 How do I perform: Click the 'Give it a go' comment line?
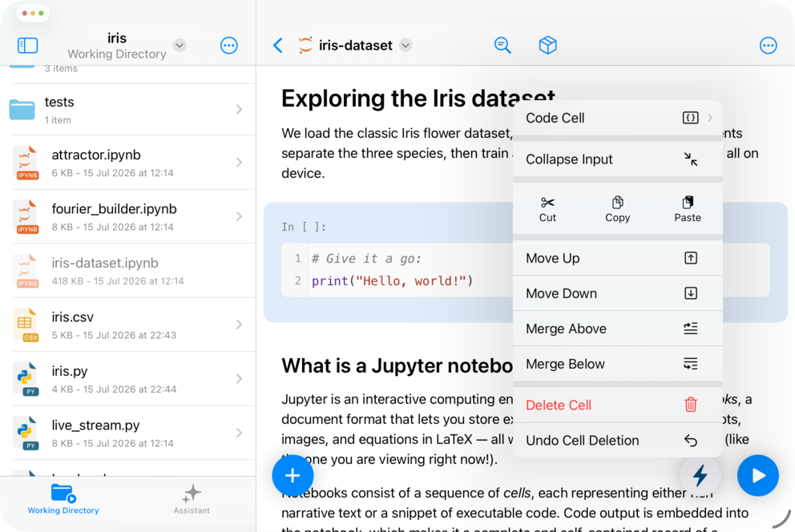point(366,259)
